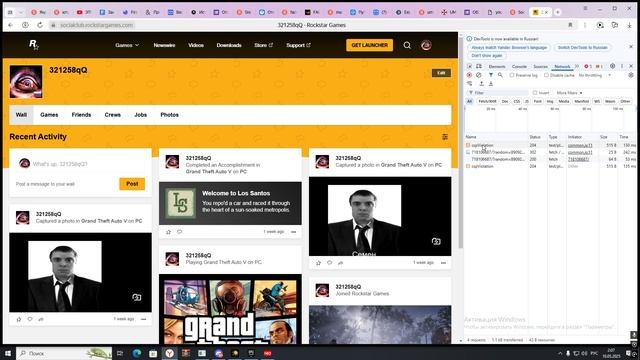Screen dimensions: 640x360
Task: Stop recording the network log
Action: (469, 75)
